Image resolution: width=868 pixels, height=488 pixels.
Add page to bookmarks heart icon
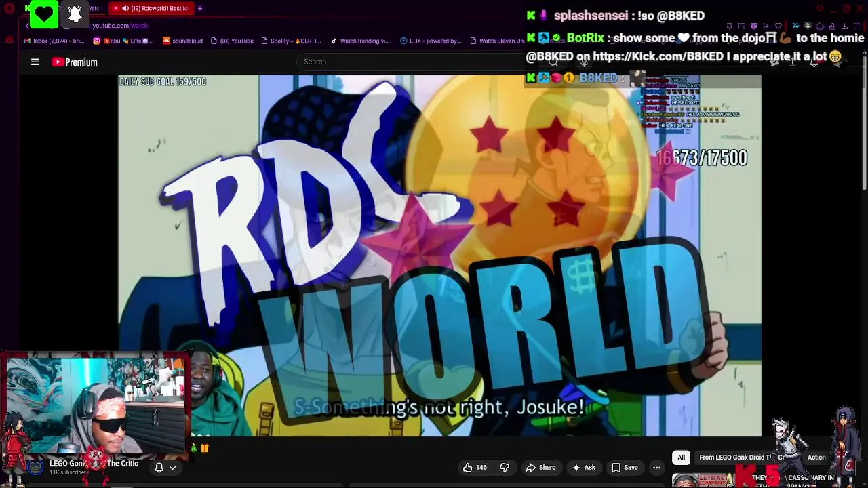[778, 26]
